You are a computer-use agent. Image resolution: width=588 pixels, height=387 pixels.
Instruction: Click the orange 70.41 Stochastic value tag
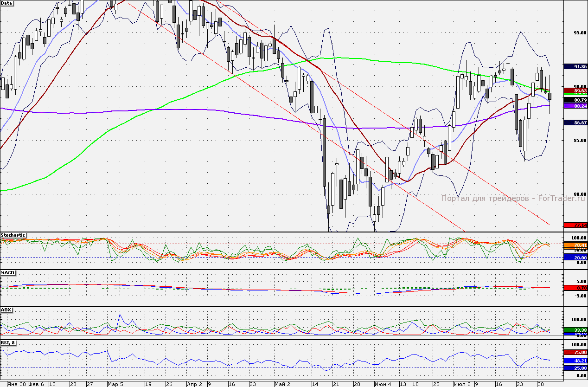pos(575,245)
